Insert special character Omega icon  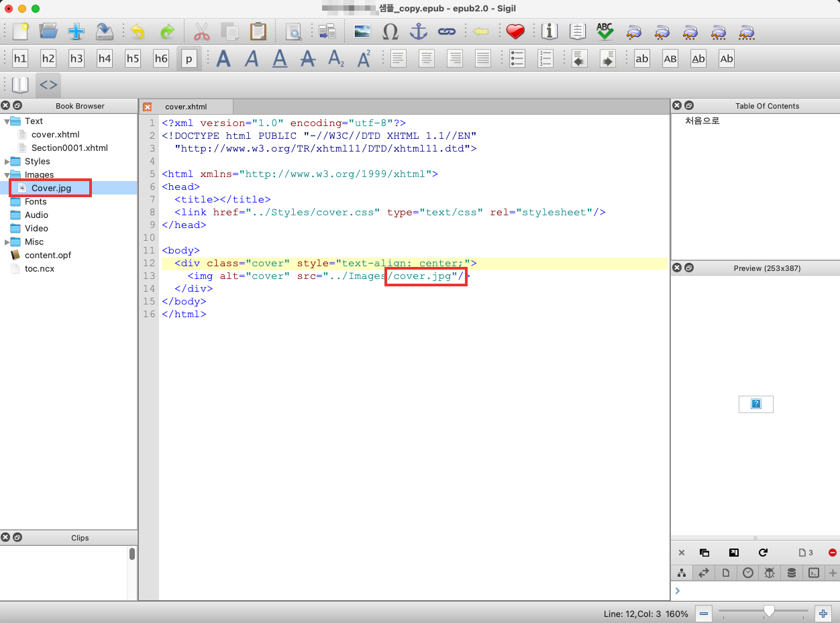coord(390,31)
